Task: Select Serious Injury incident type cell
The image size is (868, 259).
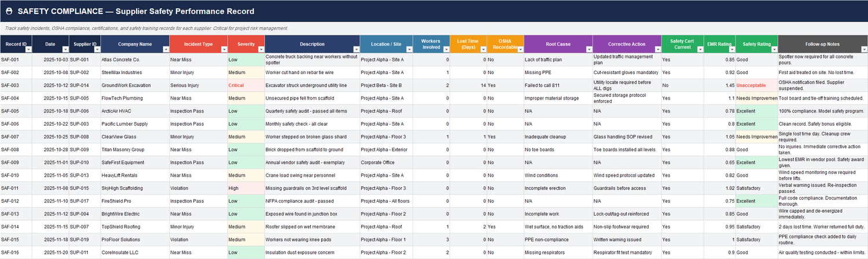Action: pyautogui.click(x=198, y=85)
